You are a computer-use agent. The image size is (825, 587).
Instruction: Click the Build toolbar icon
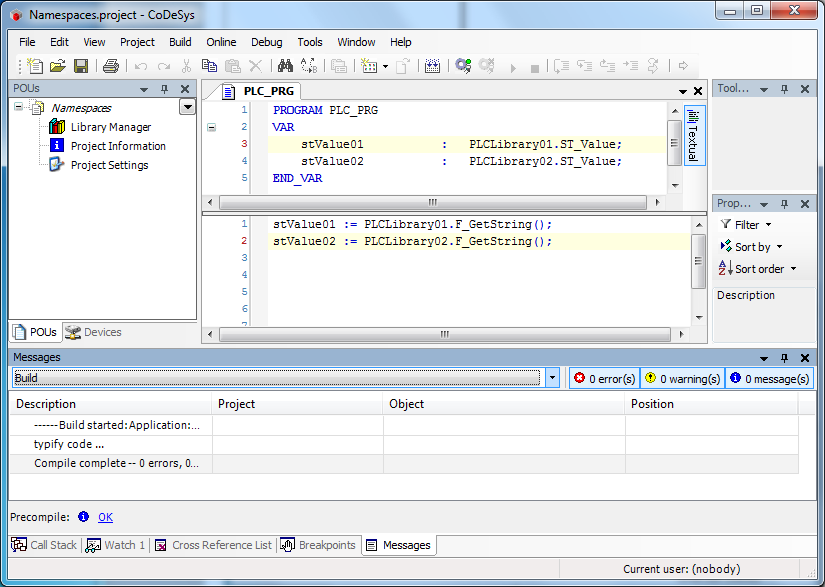click(432, 66)
